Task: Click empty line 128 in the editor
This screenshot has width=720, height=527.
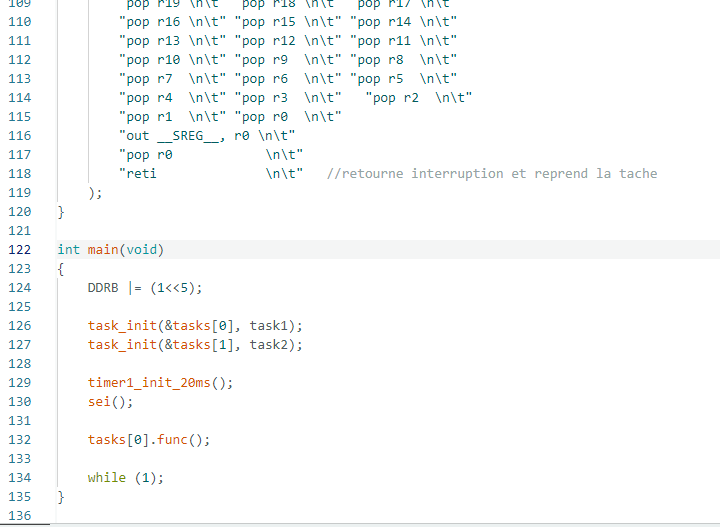Action: point(300,364)
